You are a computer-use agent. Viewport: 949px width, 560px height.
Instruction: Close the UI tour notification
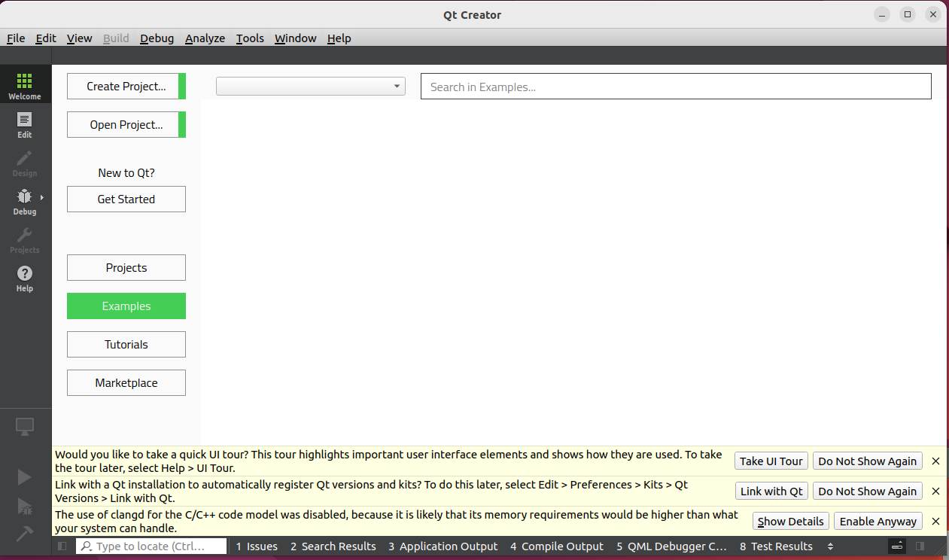(935, 461)
